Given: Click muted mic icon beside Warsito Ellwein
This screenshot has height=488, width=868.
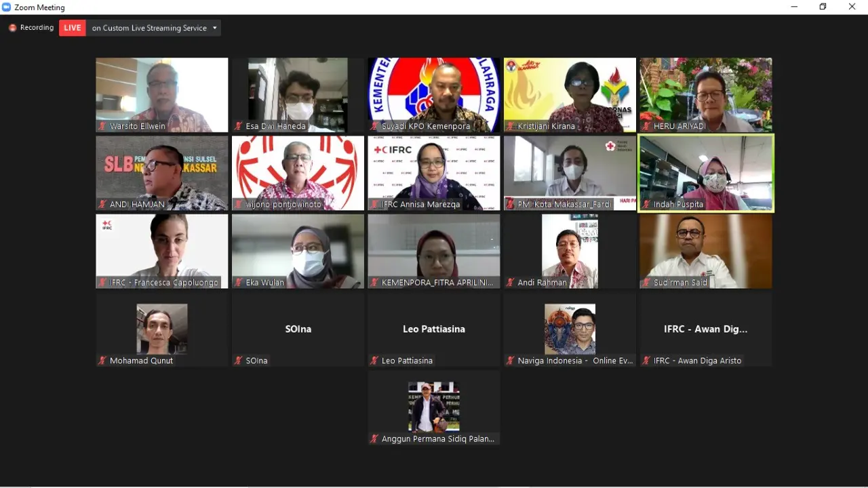Looking at the screenshot, I should [x=102, y=126].
